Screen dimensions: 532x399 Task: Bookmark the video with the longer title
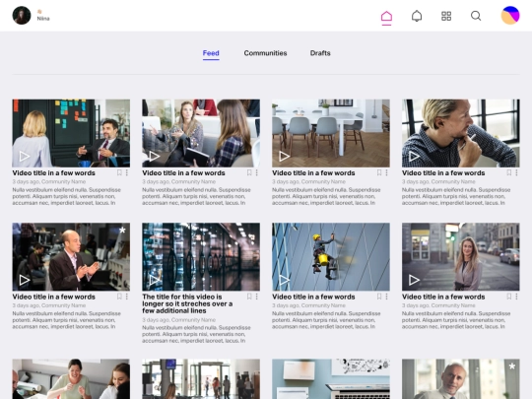(249, 297)
